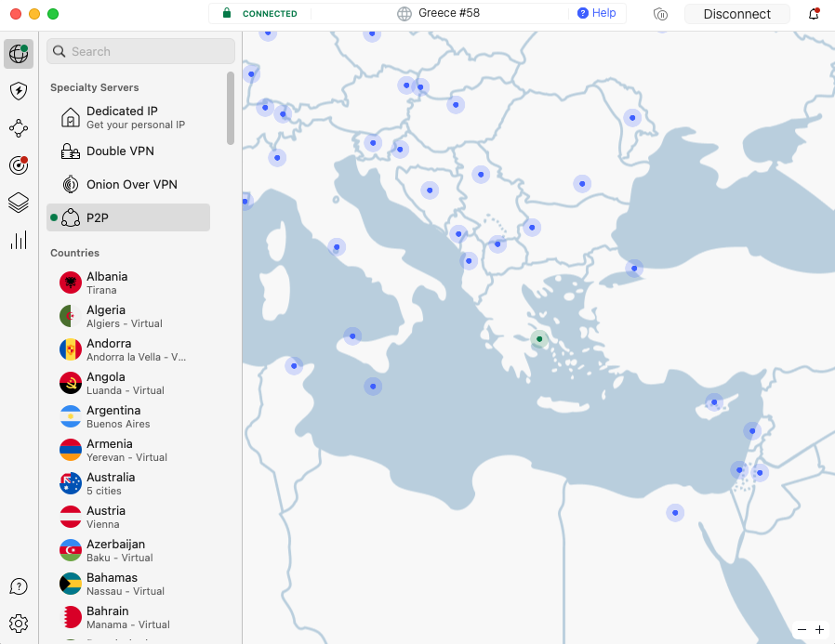Click the globe icon beside Greece #58
The height and width of the screenshot is (644, 835).
(x=404, y=14)
